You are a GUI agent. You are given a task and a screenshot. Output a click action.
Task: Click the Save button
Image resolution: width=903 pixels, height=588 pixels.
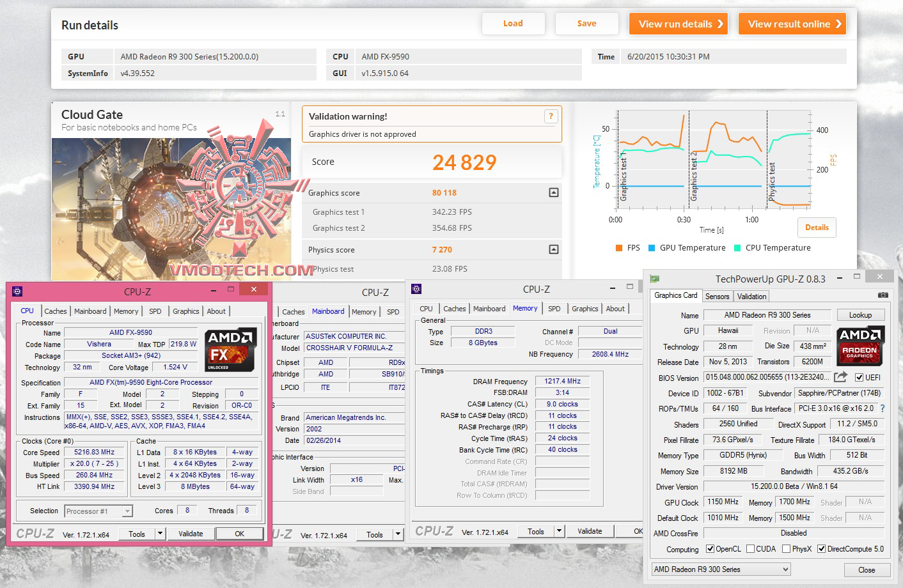(586, 24)
